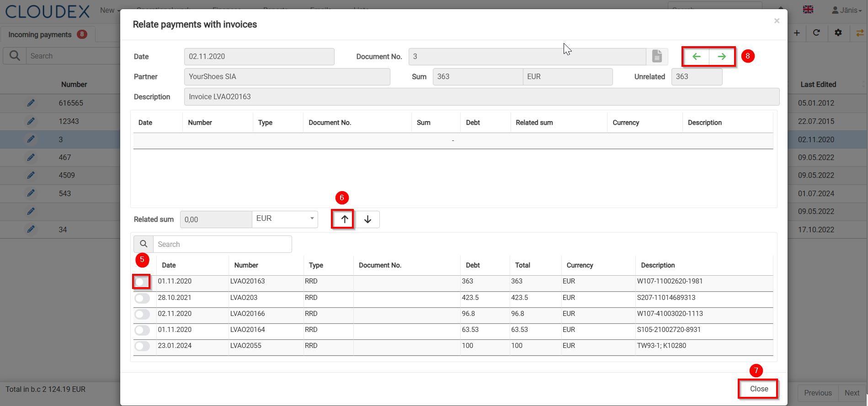Click the English flag language selector
The image size is (868, 406).
click(x=808, y=10)
